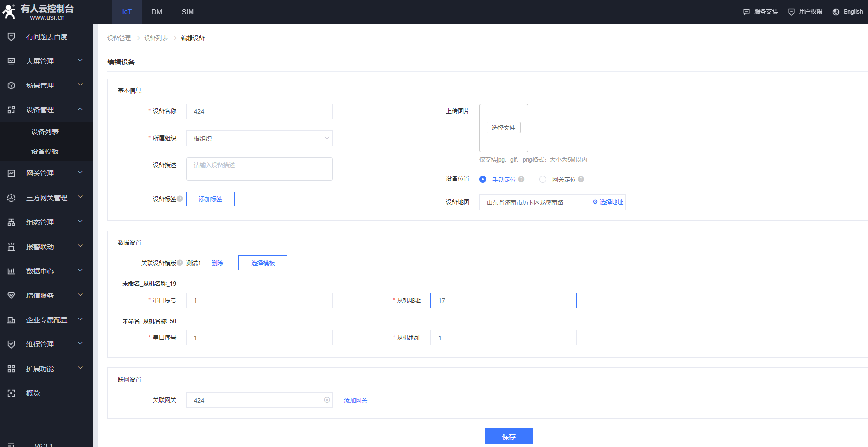Click the 报警联动 alarm icon

coord(11,247)
